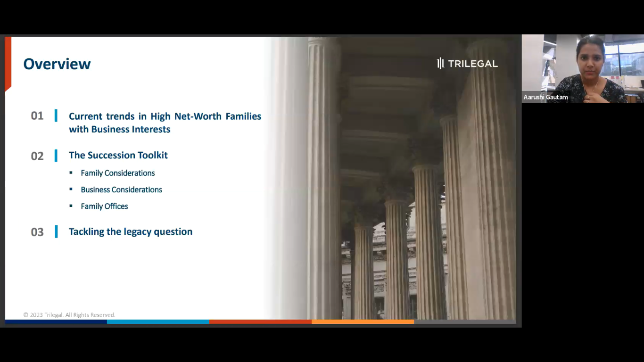
Task: Click the bullet before Family Considerations
Action: tap(71, 173)
